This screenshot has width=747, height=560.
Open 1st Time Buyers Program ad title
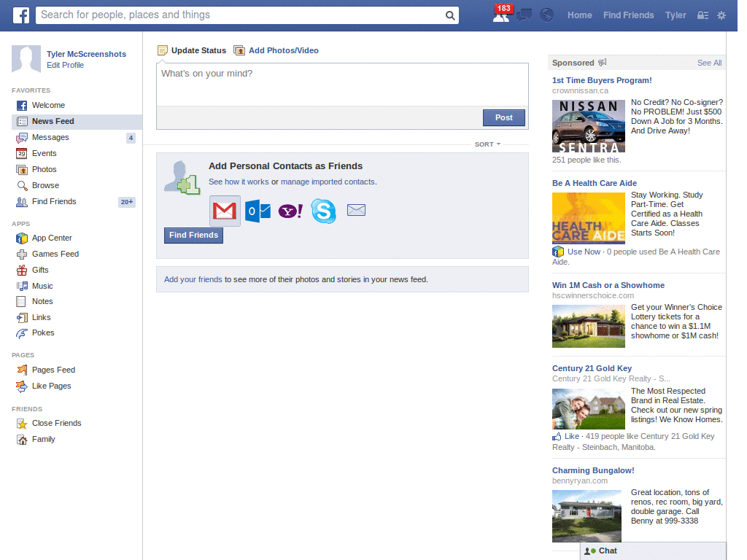click(x=602, y=80)
